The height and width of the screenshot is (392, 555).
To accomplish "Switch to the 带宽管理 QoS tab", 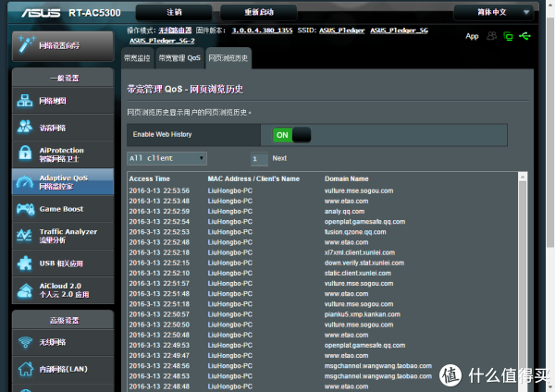I will 179,58.
